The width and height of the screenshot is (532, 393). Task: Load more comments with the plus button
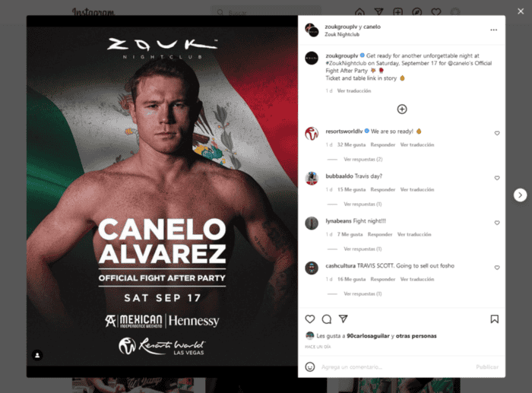[402, 109]
